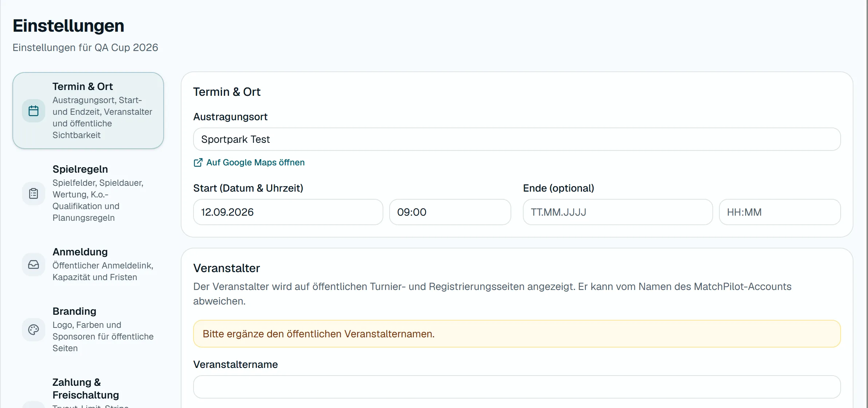
Task: Click the Einstellungen page heading
Action: pos(69,26)
